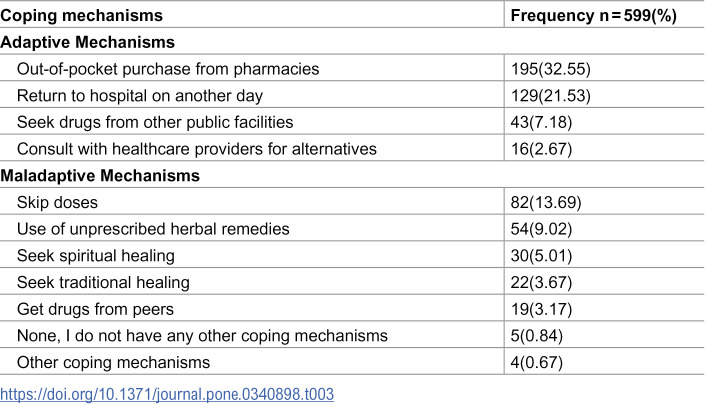Open the doi.org journal.pone.0340898.t003 link
This screenshot has width=706, height=404.
coord(167,395)
